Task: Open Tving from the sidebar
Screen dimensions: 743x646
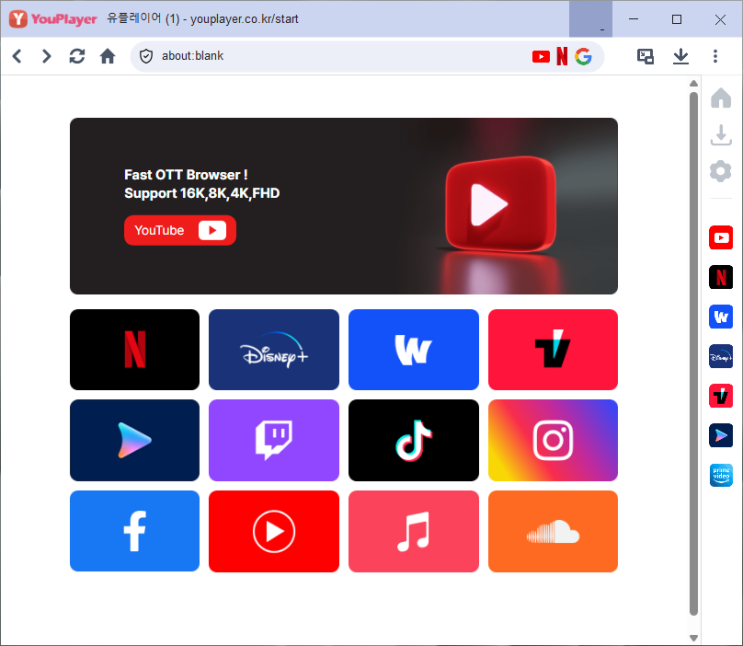Action: click(721, 396)
